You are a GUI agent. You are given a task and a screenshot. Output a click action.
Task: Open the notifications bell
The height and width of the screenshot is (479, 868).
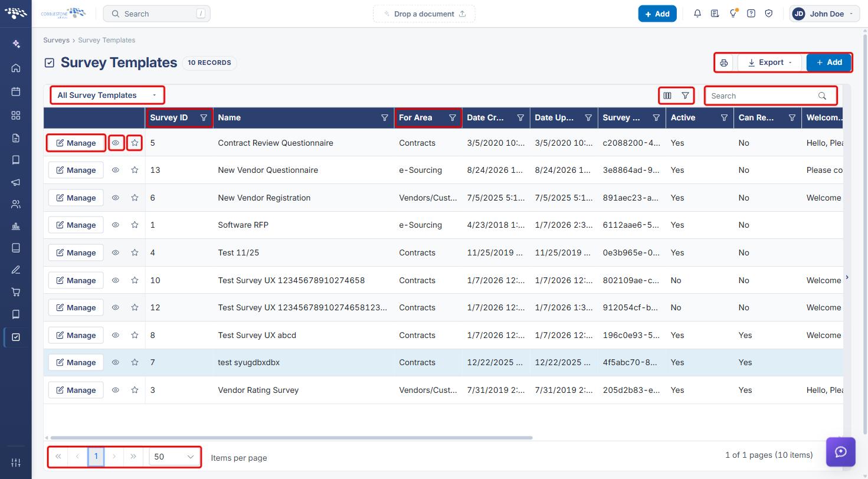(x=697, y=14)
